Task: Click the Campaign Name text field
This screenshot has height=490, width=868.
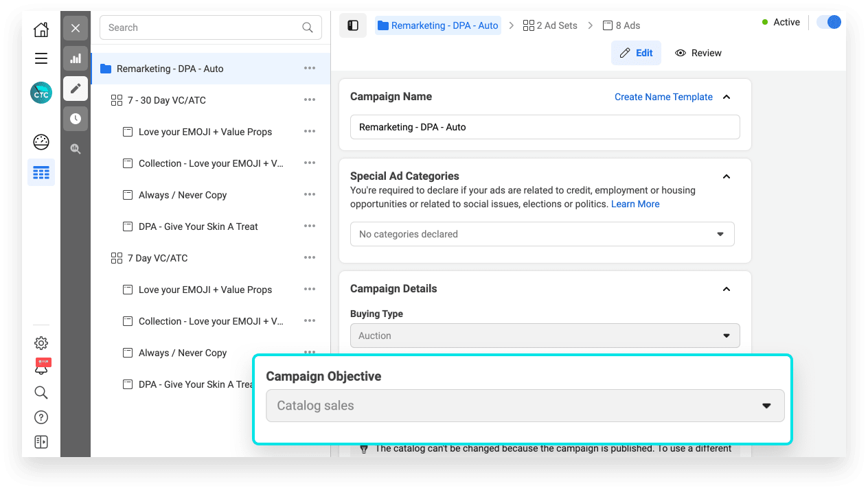Action: tap(545, 127)
